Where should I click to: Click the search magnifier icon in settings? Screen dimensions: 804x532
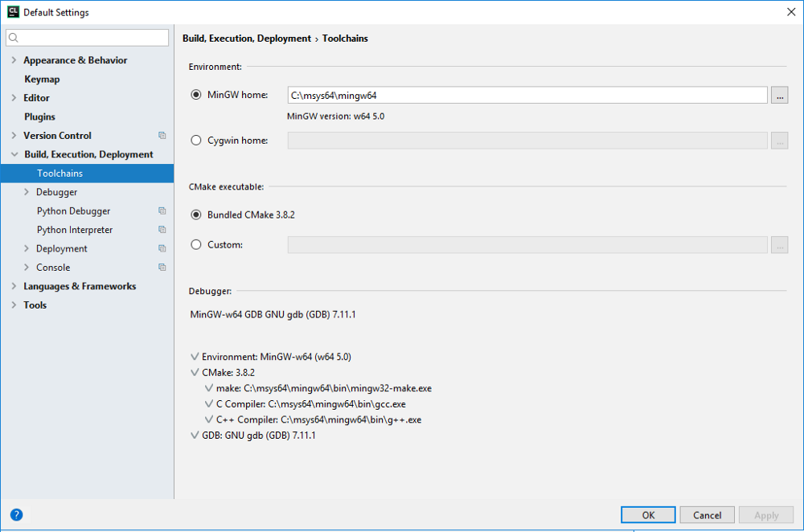(14, 38)
